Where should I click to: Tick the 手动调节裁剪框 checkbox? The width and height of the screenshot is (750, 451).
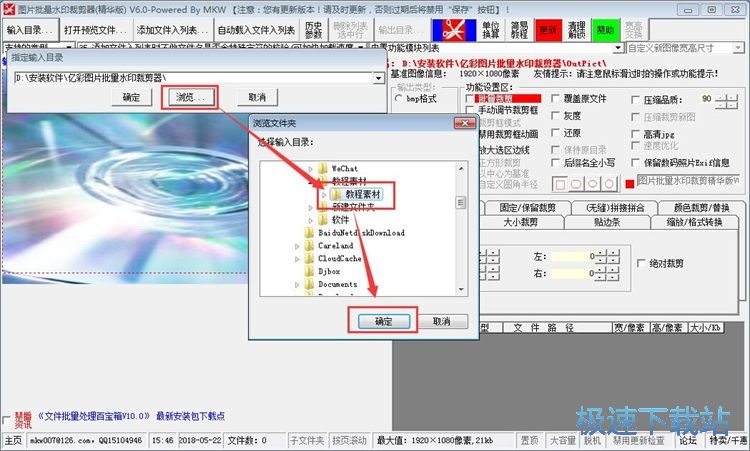click(470, 110)
